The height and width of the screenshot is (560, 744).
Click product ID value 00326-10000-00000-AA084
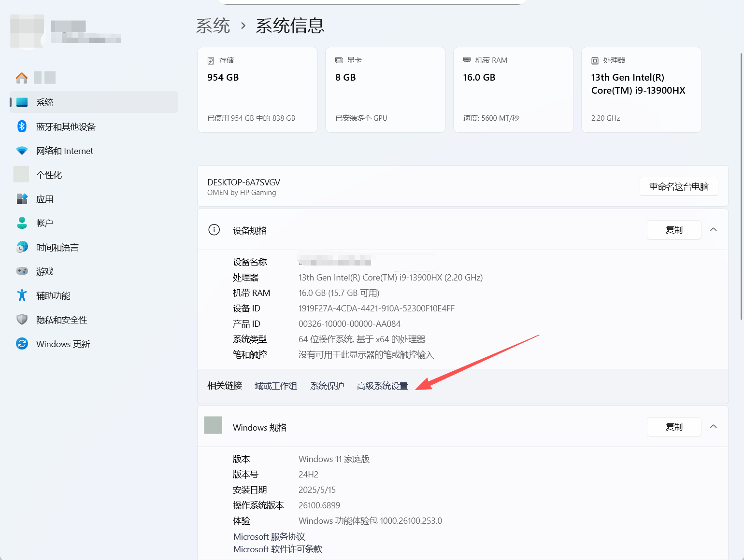pos(349,324)
